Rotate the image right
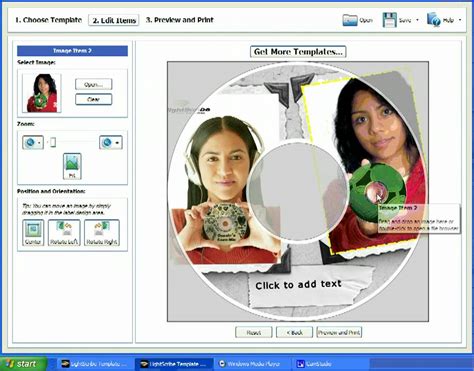 (x=102, y=232)
